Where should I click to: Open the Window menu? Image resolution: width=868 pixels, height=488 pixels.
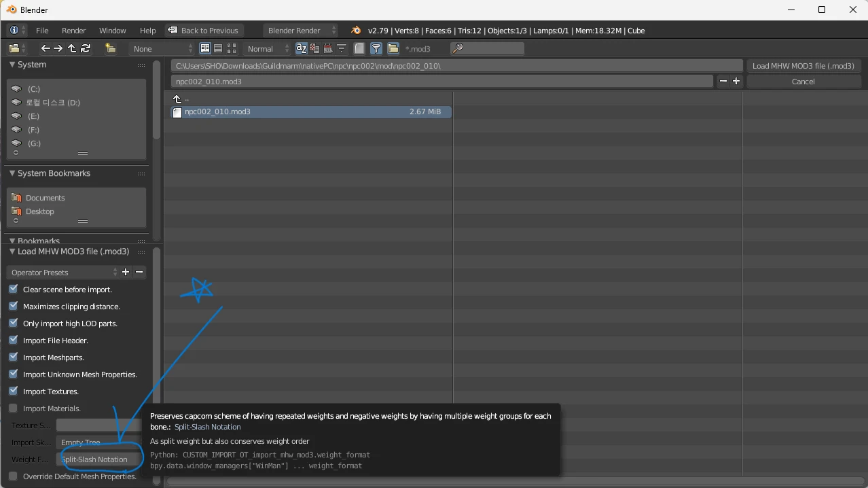pos(113,31)
